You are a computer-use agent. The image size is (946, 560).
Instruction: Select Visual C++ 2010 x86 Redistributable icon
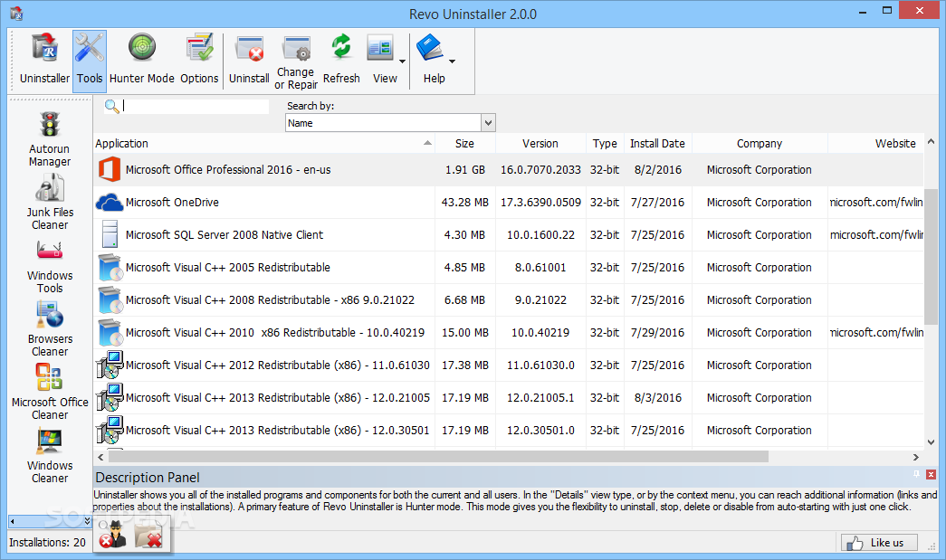(110, 333)
